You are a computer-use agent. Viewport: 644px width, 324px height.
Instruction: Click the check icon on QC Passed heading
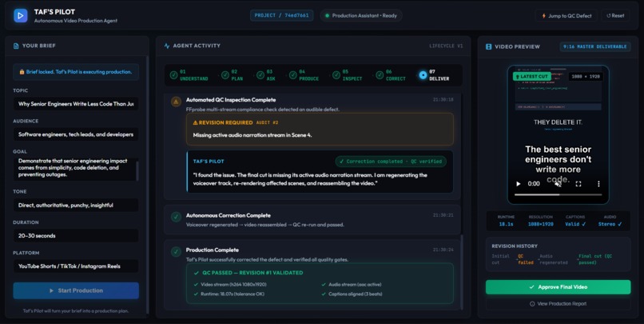click(x=197, y=273)
